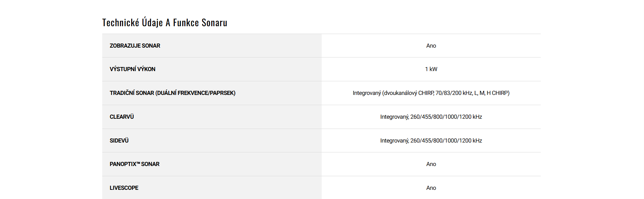Screen dimensions: 644x199
Task: Select the SideVü frequencies value text
Action: (x=431, y=140)
